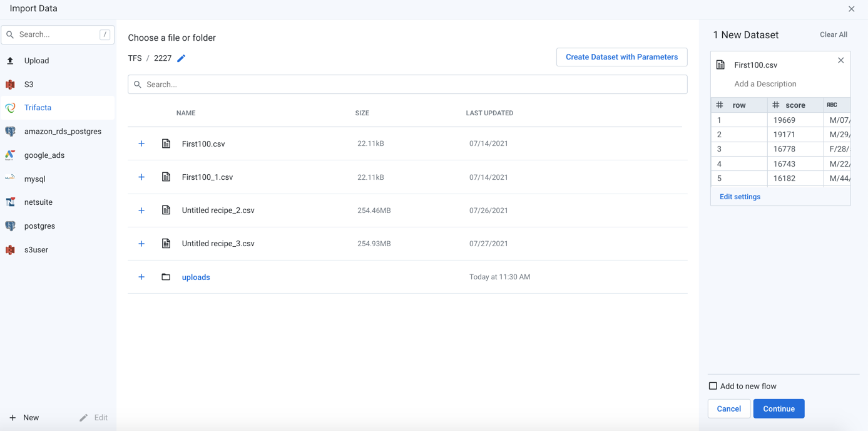Viewport: 868px width, 431px height.
Task: Create a New connection in the sidebar
Action: pyautogui.click(x=24, y=418)
